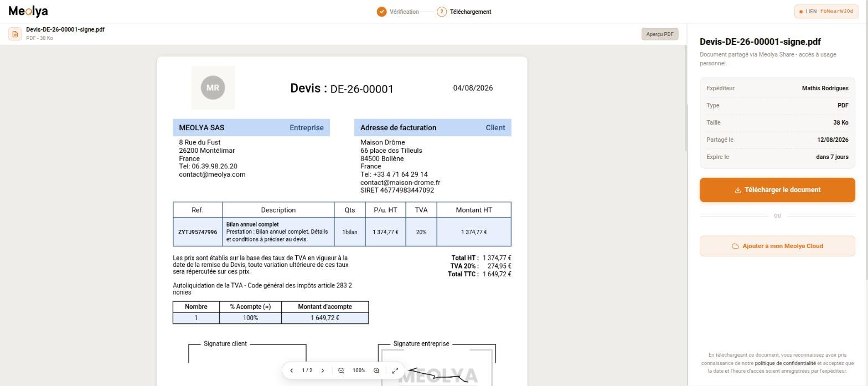The image size is (868, 386).
Task: Click the quote date 04/08/2026
Action: tap(473, 88)
